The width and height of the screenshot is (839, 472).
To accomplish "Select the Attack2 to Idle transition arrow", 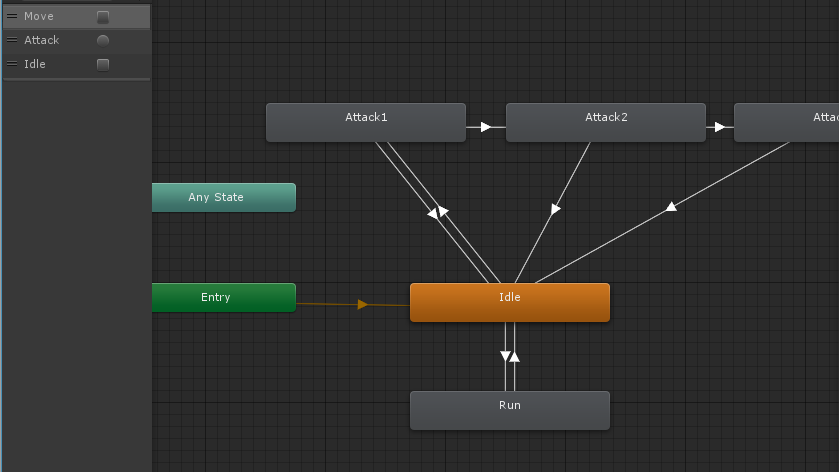I will click(x=555, y=209).
